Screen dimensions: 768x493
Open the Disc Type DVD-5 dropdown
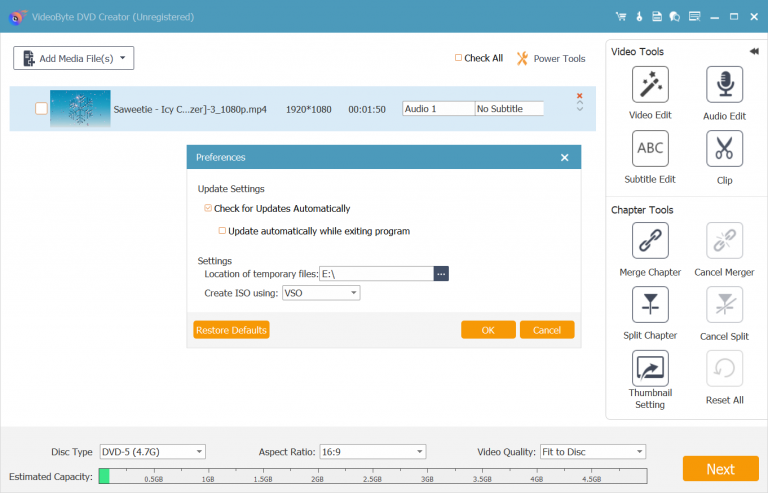pos(152,451)
